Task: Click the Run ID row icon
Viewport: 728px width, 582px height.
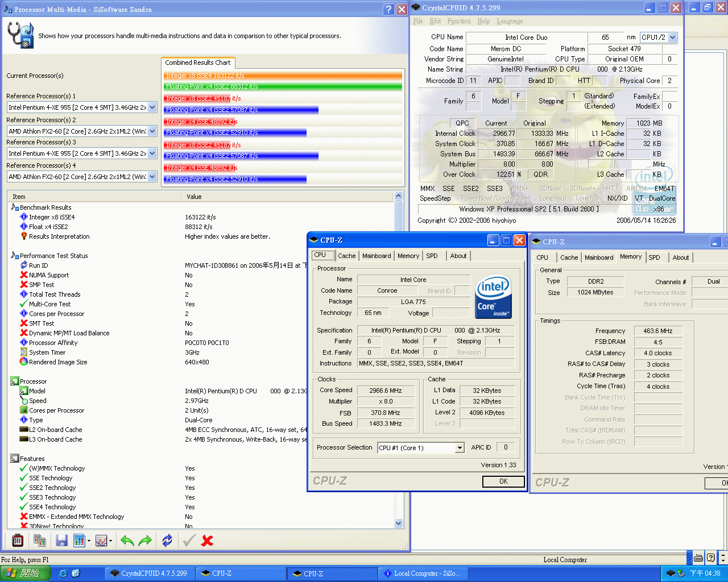Action: [24, 265]
